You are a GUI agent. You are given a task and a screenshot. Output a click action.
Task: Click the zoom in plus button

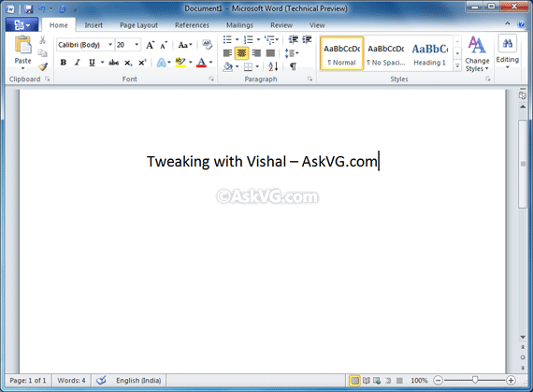[511, 380]
